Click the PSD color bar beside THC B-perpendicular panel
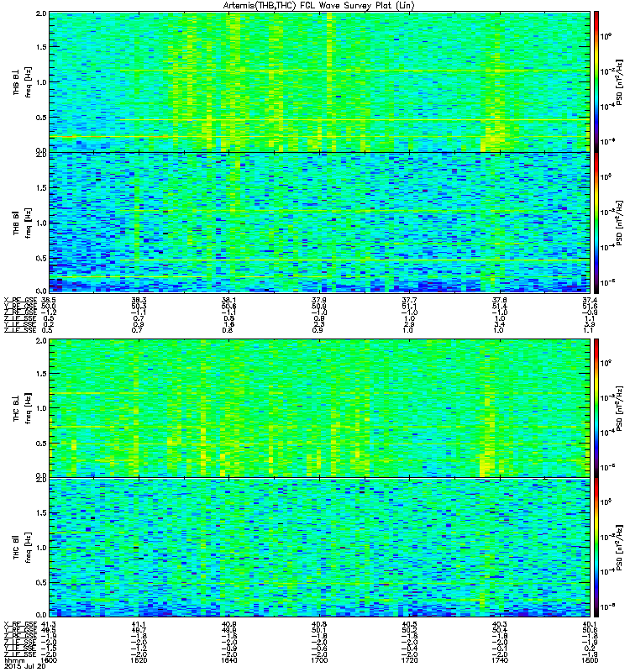 click(596, 408)
